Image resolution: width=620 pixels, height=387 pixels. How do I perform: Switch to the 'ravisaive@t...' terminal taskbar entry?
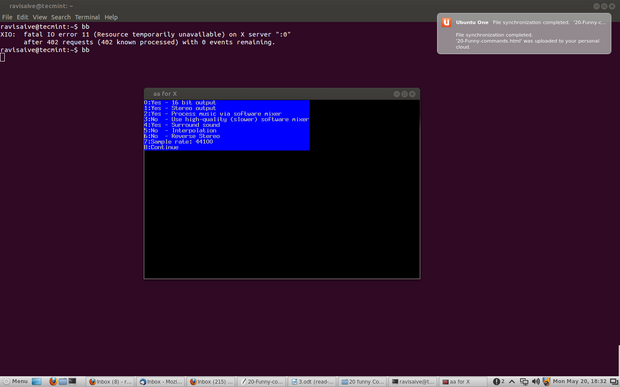coord(413,381)
